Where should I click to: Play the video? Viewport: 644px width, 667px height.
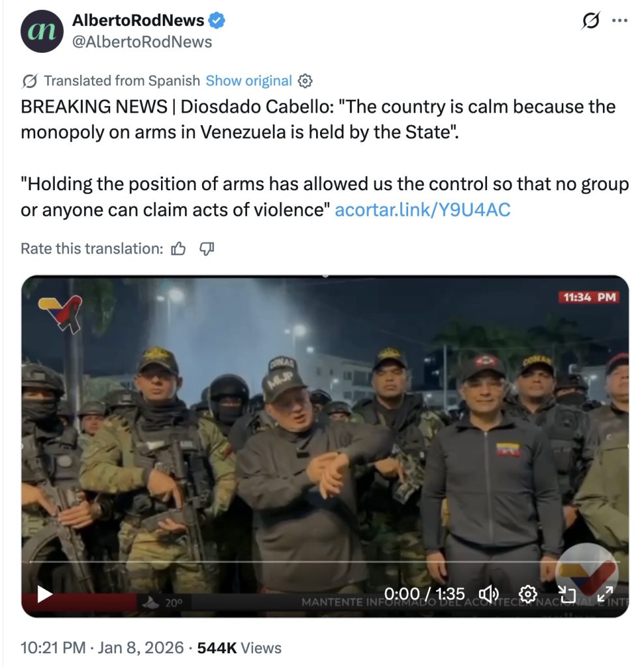[x=44, y=594]
